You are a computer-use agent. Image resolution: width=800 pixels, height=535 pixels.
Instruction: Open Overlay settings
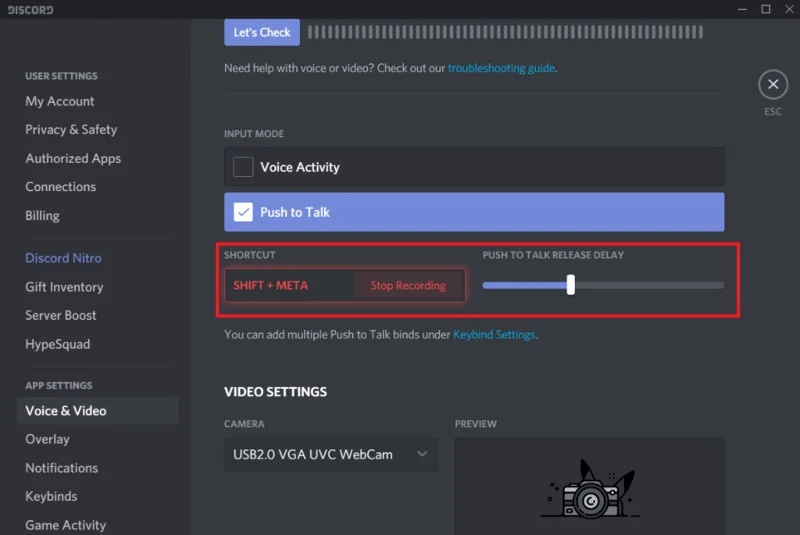[x=47, y=439]
